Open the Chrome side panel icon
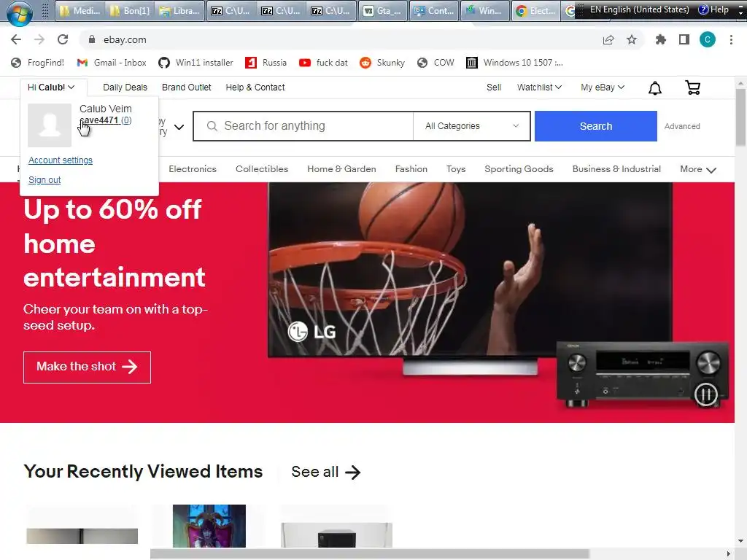The image size is (747, 560). (684, 39)
